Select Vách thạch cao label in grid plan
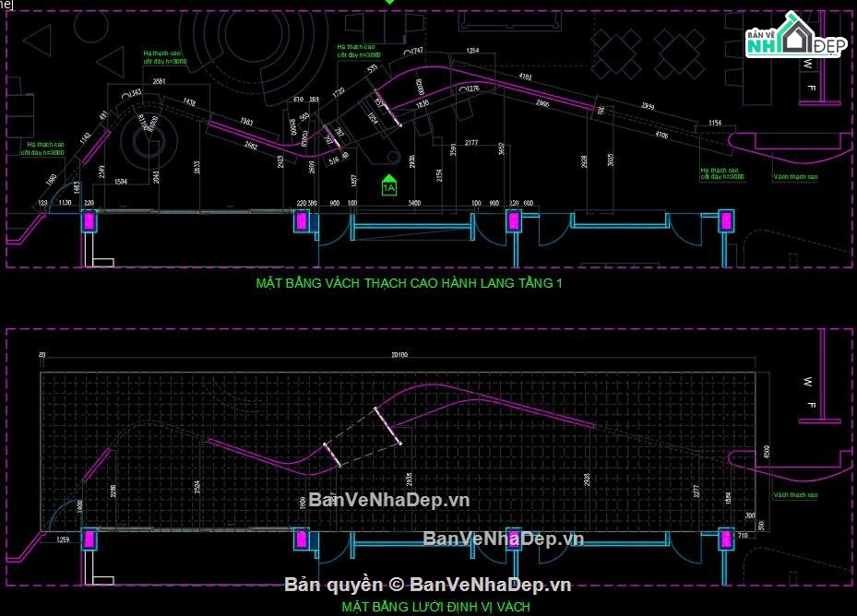The height and width of the screenshot is (616, 857). click(x=795, y=495)
